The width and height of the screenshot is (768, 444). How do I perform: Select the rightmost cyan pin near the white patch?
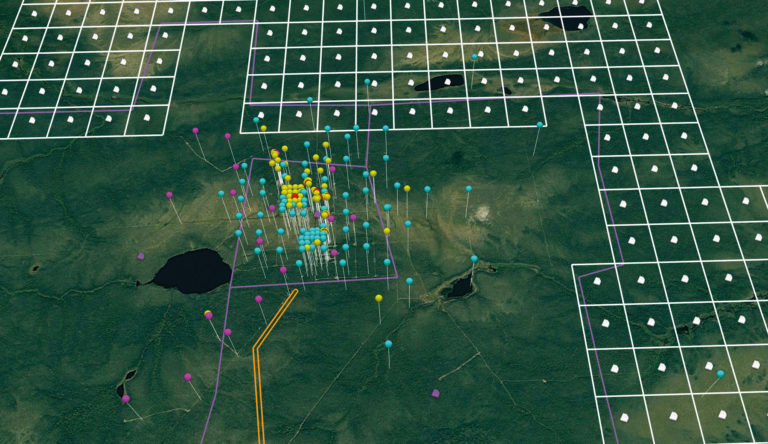click(x=469, y=189)
